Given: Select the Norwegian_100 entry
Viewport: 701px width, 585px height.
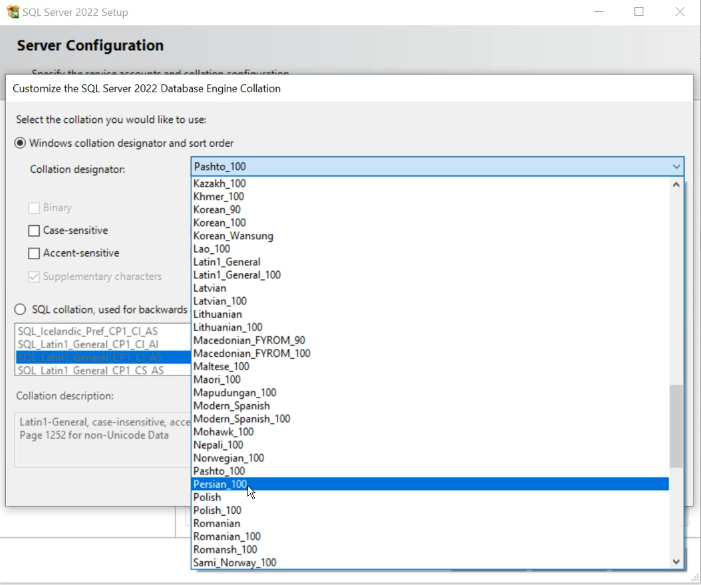Looking at the screenshot, I should click(430, 458).
